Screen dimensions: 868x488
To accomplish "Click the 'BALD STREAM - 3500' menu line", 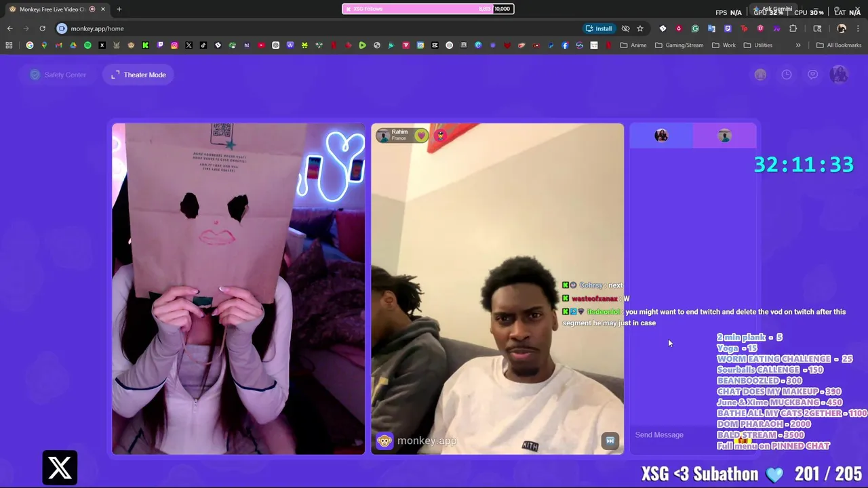I will pos(760,435).
